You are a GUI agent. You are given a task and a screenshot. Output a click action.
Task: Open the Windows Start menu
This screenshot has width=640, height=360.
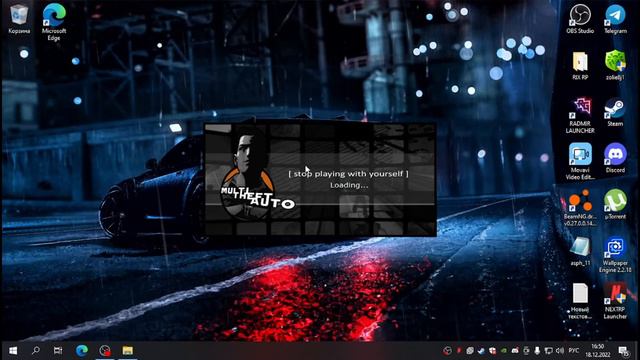[13, 351]
